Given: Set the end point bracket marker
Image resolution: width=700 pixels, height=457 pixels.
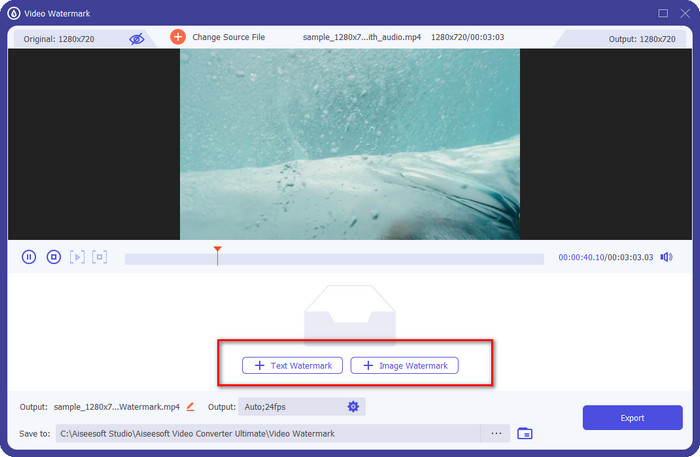Looking at the screenshot, I should pos(99,257).
